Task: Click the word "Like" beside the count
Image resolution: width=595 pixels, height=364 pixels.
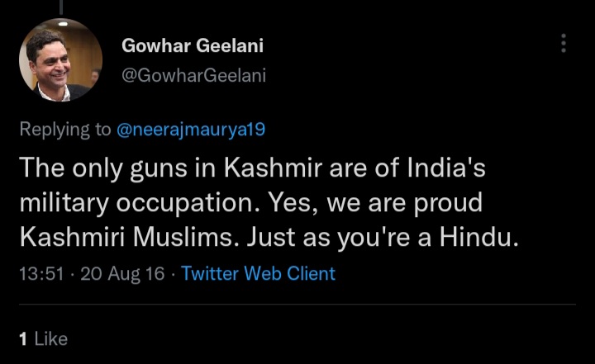Action: point(50,338)
